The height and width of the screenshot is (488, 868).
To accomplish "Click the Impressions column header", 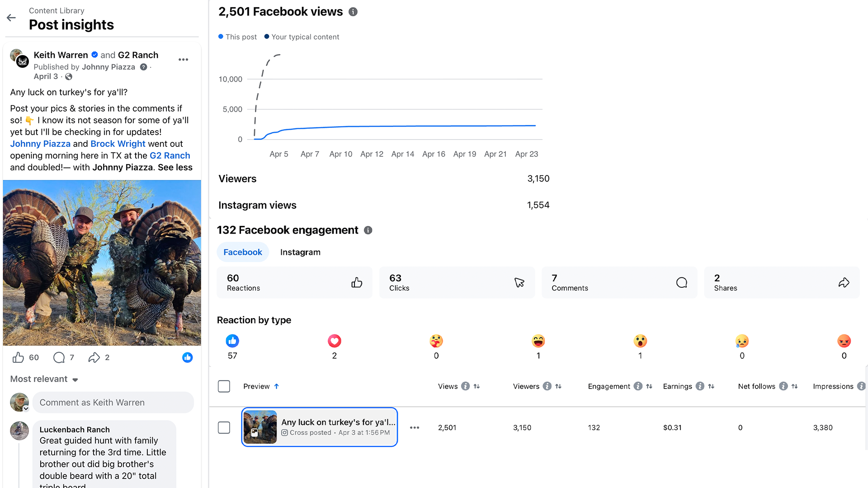I will click(x=833, y=386).
